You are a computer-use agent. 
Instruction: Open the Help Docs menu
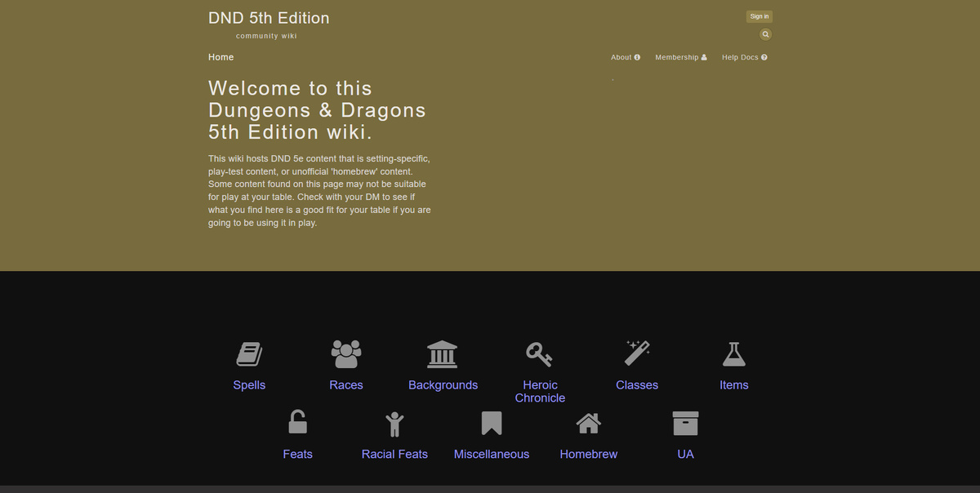pos(745,57)
